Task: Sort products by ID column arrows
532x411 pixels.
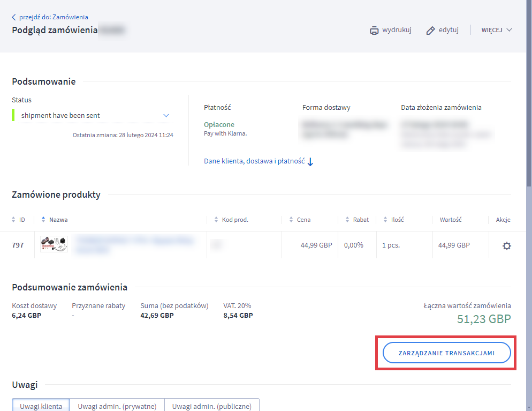Action: tap(13, 220)
